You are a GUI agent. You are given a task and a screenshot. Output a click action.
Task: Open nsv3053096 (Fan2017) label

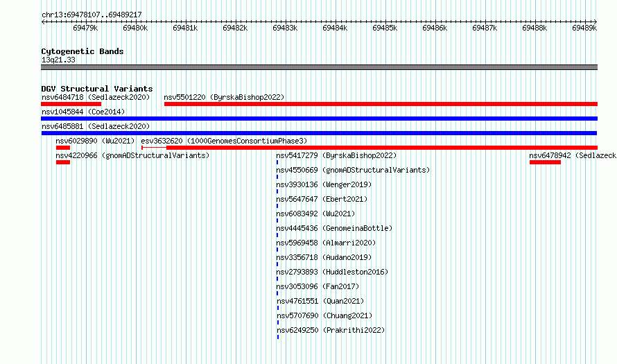pos(318,286)
